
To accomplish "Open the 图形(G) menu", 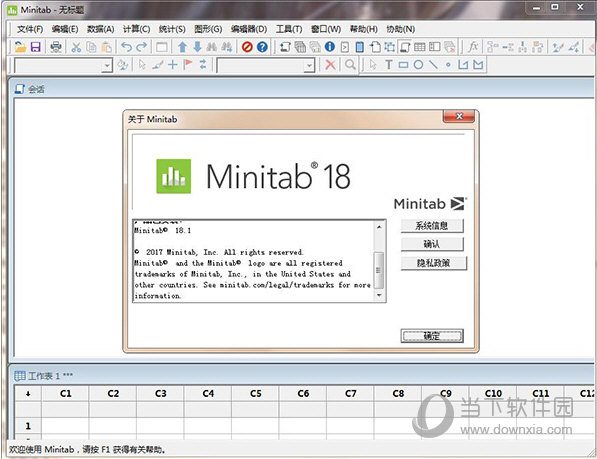I will 208,29.
